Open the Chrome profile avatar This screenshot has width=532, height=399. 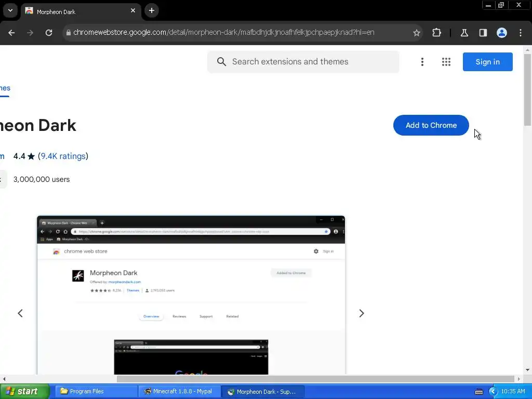[502, 33]
